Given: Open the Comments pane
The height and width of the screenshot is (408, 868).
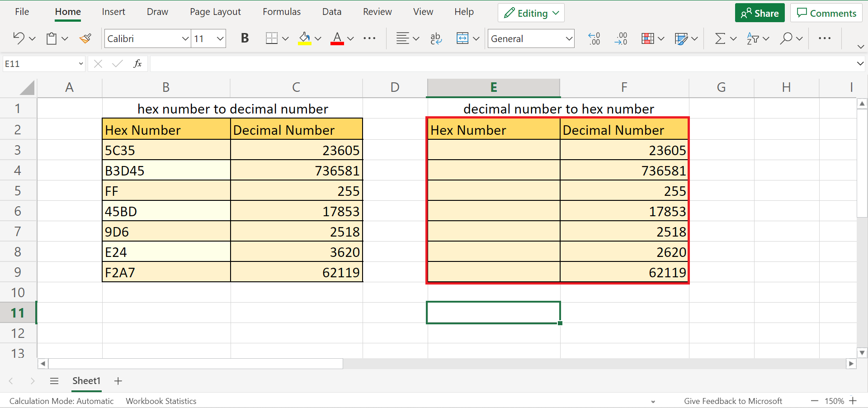Looking at the screenshot, I should [x=826, y=13].
